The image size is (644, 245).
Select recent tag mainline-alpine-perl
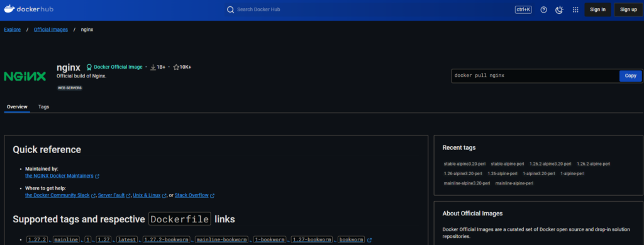514,183
